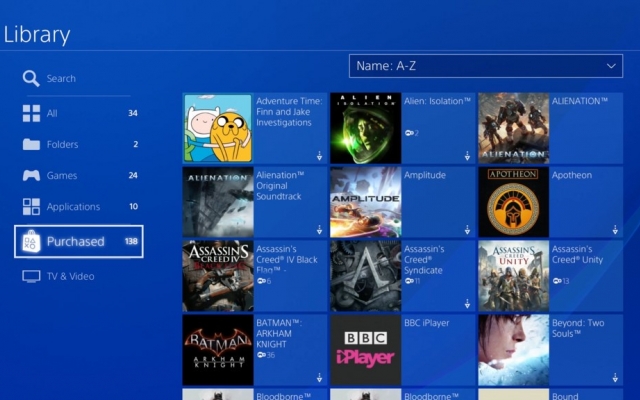Click download arrow on Apotheon tile
Screen dimensions: 640x400
coord(615,230)
